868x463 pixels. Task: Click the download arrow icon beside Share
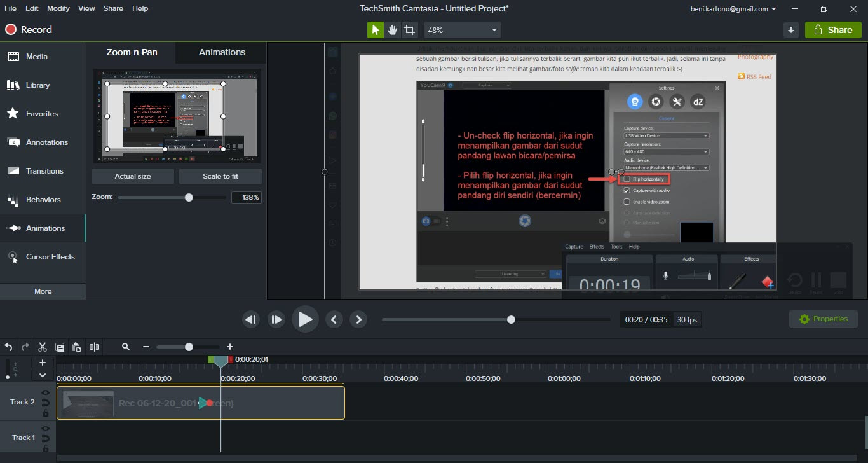click(x=791, y=30)
